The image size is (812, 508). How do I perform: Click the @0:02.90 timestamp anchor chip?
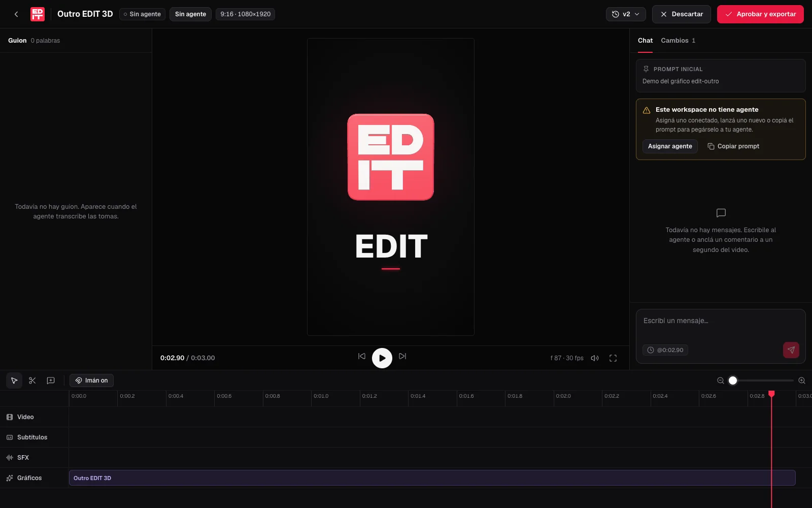[665, 350]
